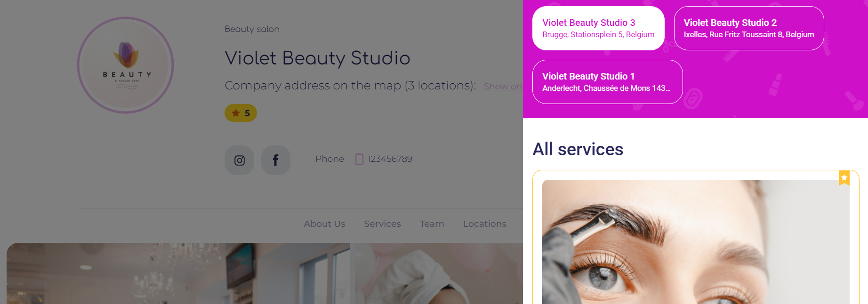
Task: Click the Show on map link
Action: point(503,87)
